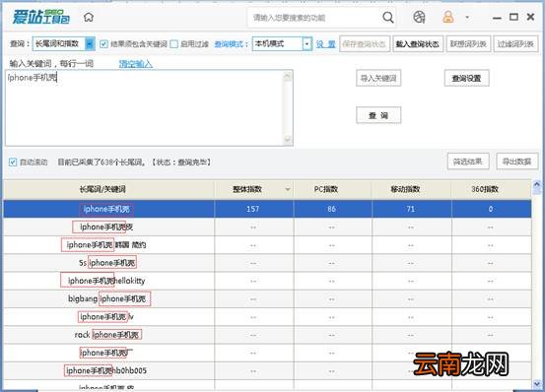Open the 过滤词列表 button
Viewport: 545px width, 392px height.
[x=515, y=44]
